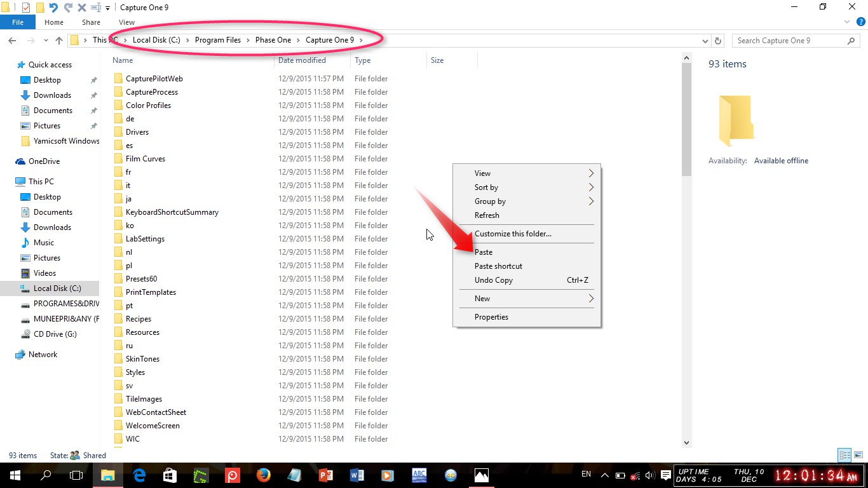Open dropdown arrow after Capture One 9 breadcrumb

[x=361, y=40]
